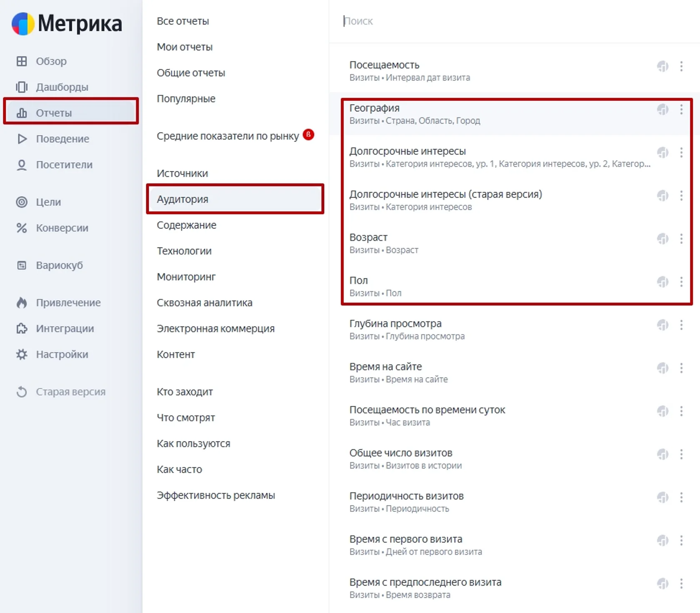The width and height of the screenshot is (700, 613).
Task: Click the chart icon beside География
Action: click(x=663, y=110)
